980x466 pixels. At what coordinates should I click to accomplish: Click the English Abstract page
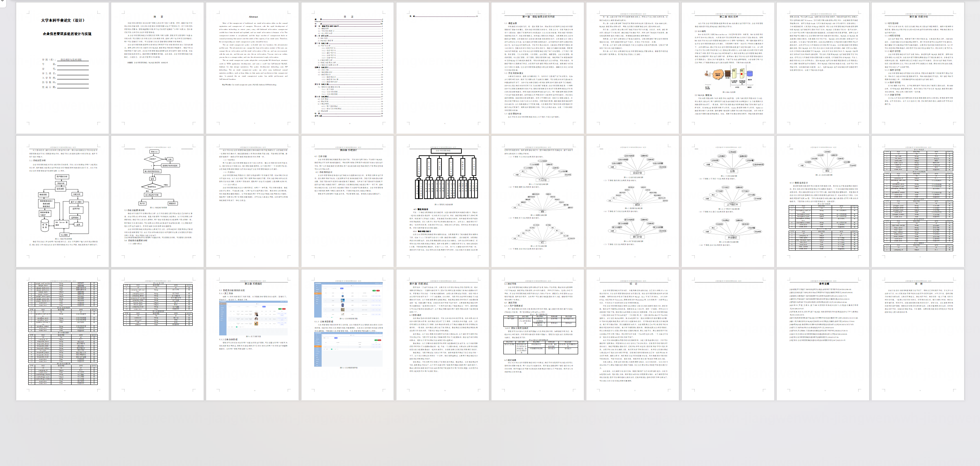pyautogui.click(x=252, y=68)
